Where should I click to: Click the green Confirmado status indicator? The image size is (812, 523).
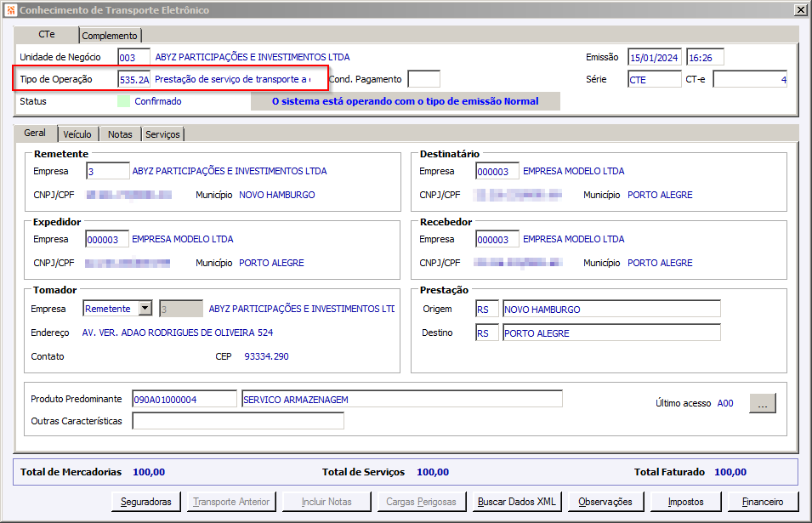coord(124,101)
